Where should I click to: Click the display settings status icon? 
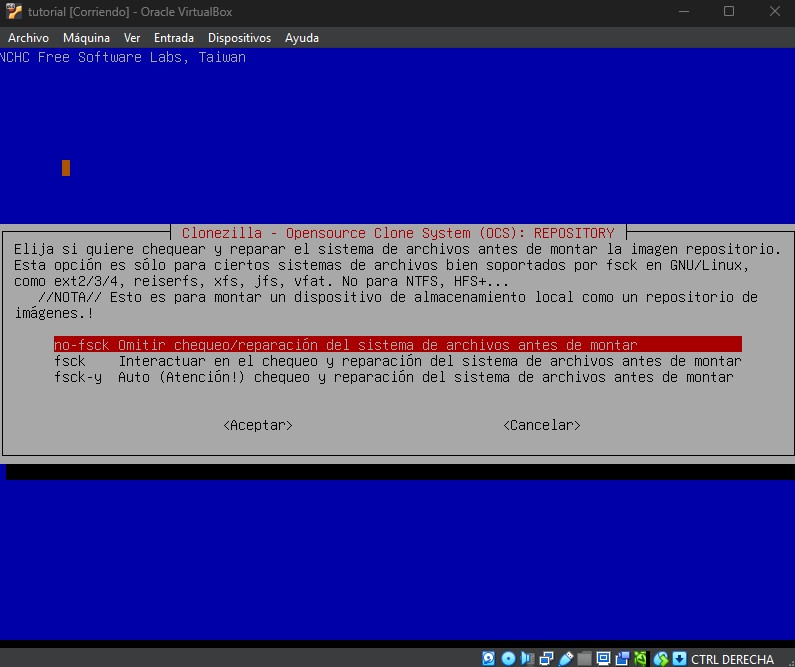tap(603, 658)
